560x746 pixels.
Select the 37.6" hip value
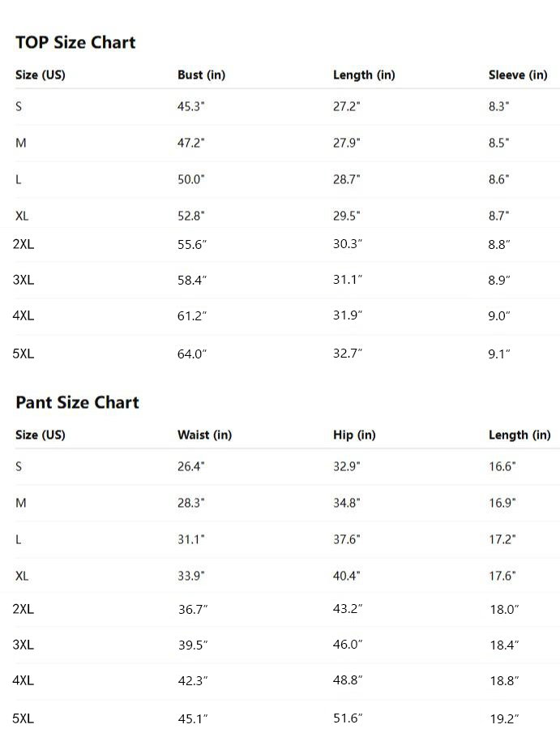coord(347,539)
